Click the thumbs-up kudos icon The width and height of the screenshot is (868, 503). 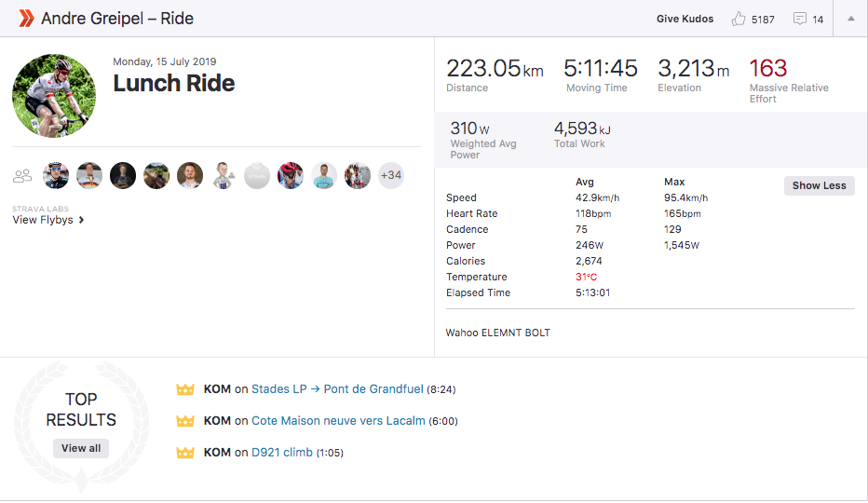pyautogui.click(x=738, y=19)
